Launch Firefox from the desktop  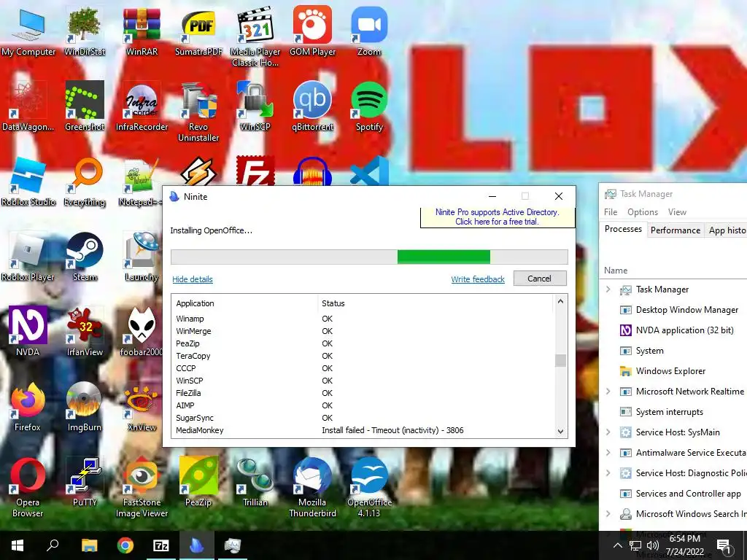tap(28, 407)
